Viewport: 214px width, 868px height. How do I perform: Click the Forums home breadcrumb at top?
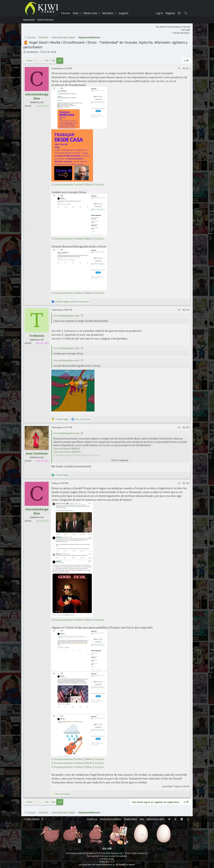coord(29,37)
